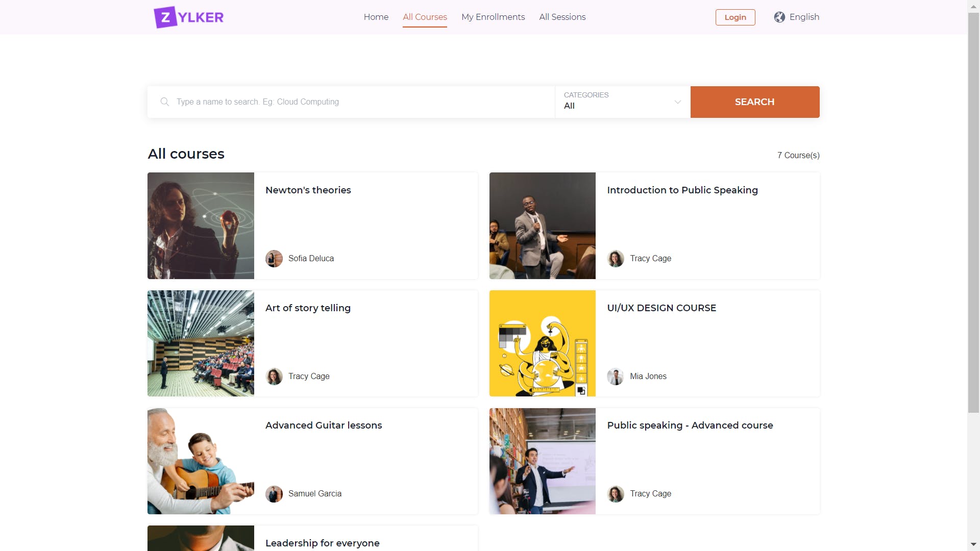
Task: Open the All Sessions page
Action: [x=562, y=17]
